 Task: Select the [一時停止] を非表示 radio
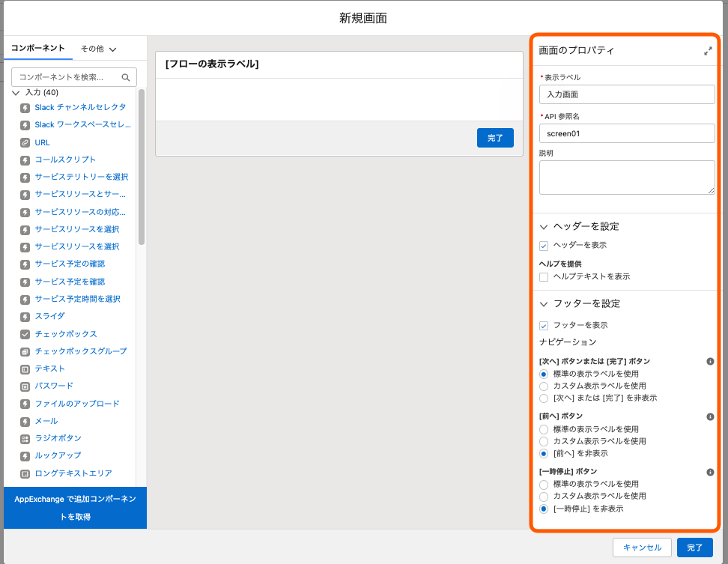544,509
